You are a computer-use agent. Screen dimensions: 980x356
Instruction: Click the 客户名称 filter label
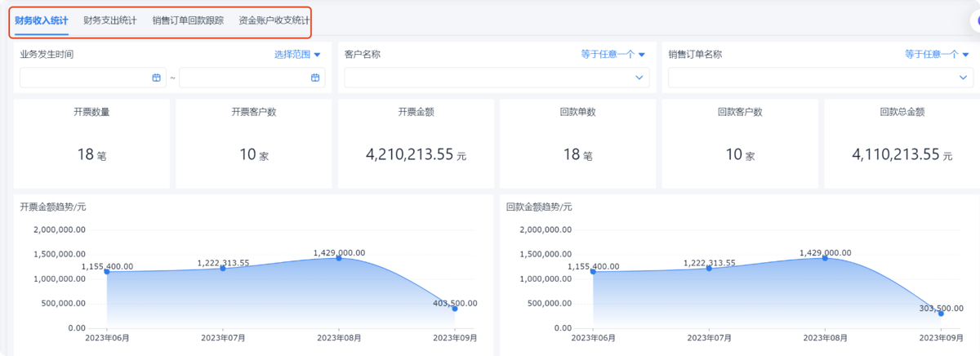coord(363,55)
